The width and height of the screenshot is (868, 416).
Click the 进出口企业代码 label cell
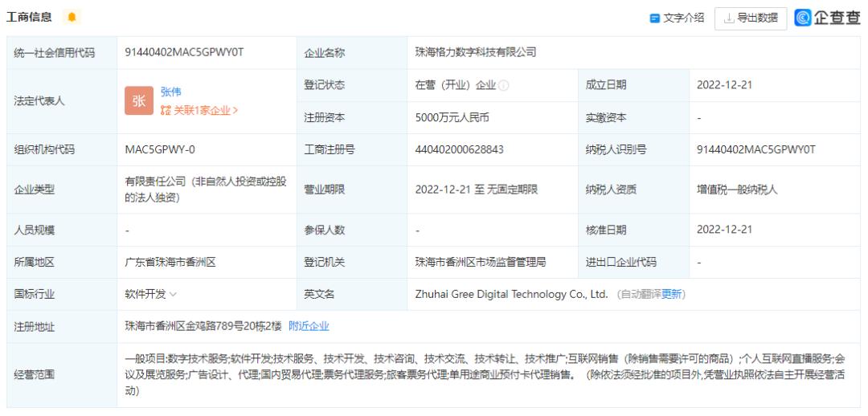coord(634,263)
